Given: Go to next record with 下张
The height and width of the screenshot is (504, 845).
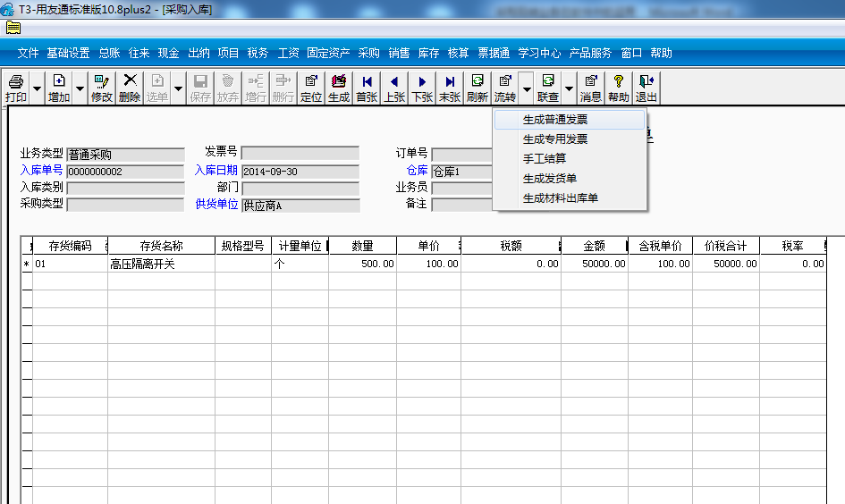Looking at the screenshot, I should (422, 88).
